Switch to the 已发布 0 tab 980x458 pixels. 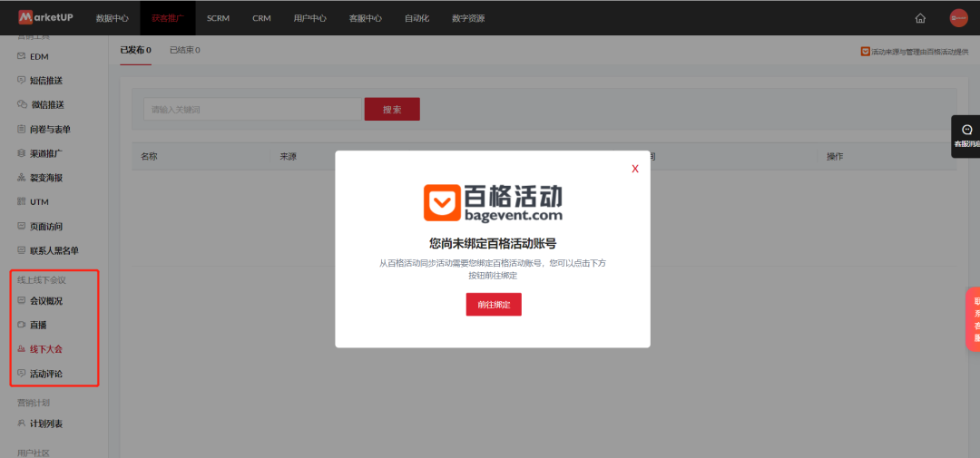[x=135, y=50]
